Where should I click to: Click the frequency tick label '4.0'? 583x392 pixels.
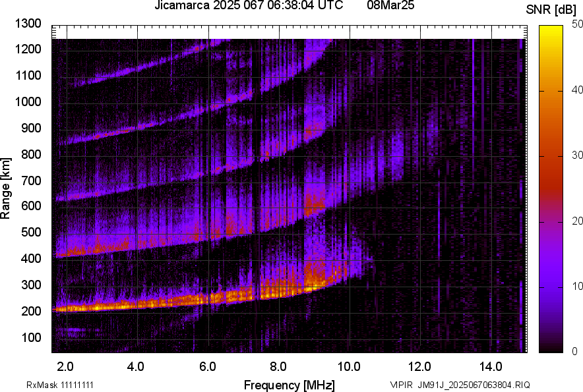pyautogui.click(x=136, y=367)
